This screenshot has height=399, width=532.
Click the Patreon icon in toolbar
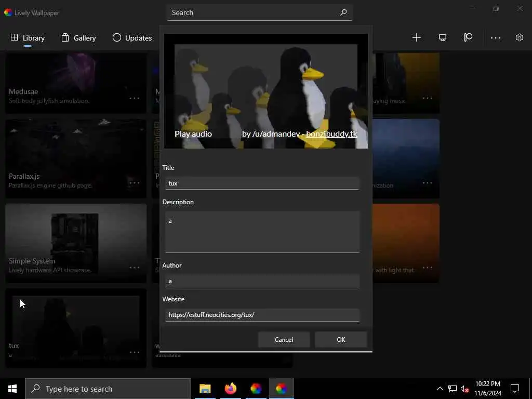tap(468, 37)
